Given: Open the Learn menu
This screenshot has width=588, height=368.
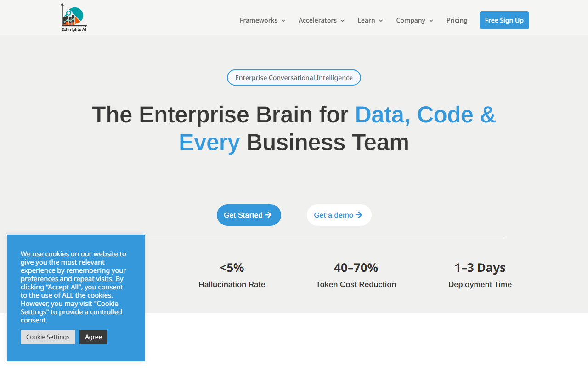Looking at the screenshot, I should (366, 20).
